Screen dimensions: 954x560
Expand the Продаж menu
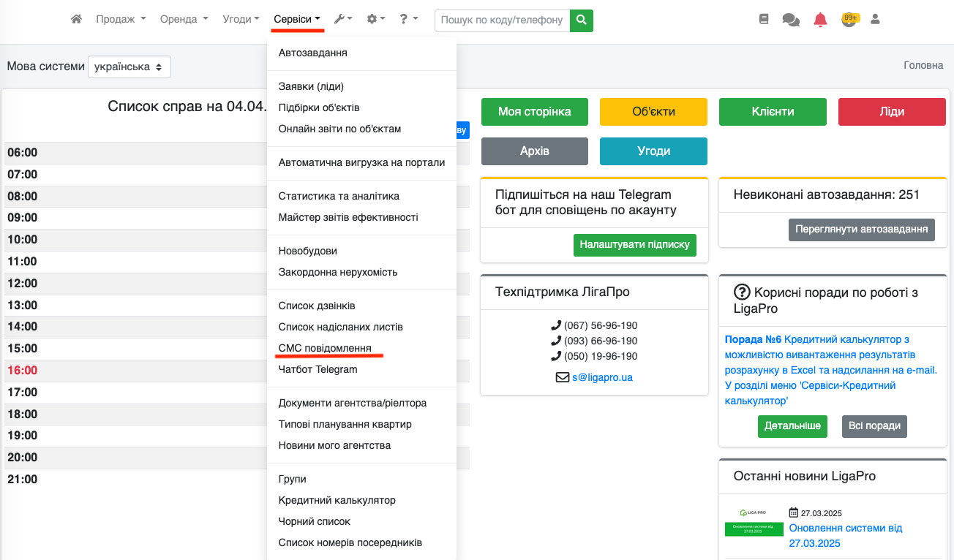121,20
